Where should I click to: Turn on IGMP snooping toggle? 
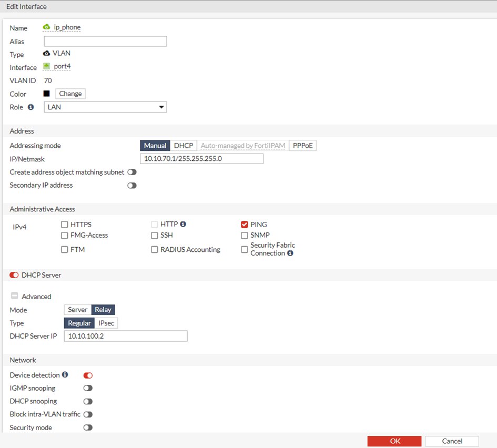[x=88, y=388]
